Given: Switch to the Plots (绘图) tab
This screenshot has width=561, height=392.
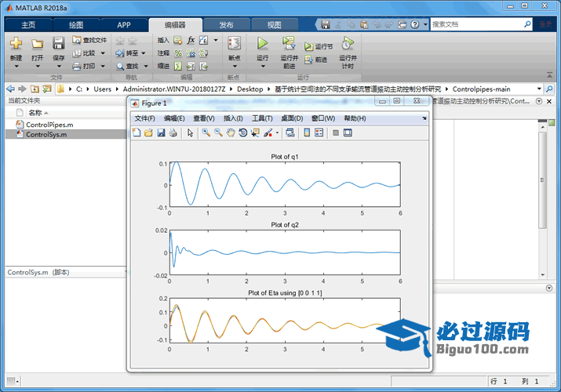Looking at the screenshot, I should (x=76, y=25).
